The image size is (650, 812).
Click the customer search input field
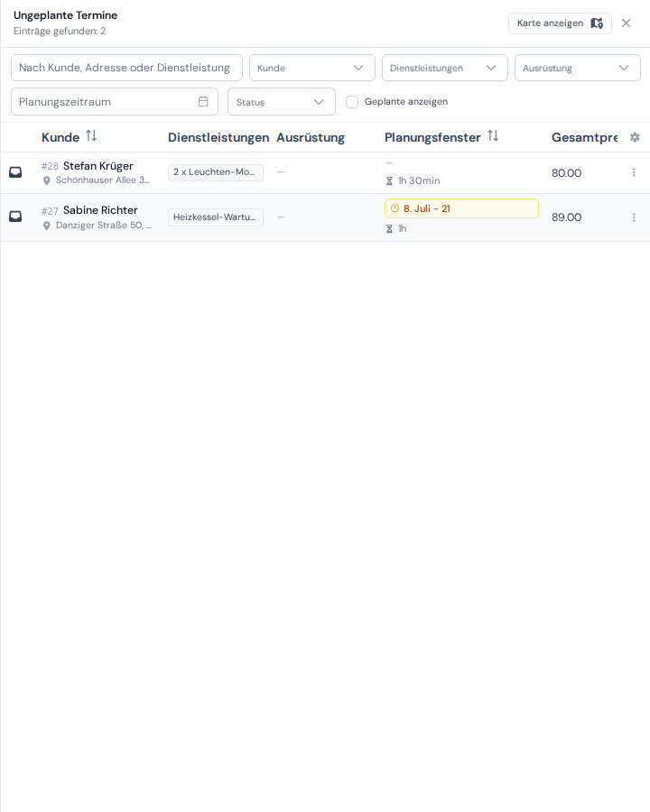tap(126, 68)
